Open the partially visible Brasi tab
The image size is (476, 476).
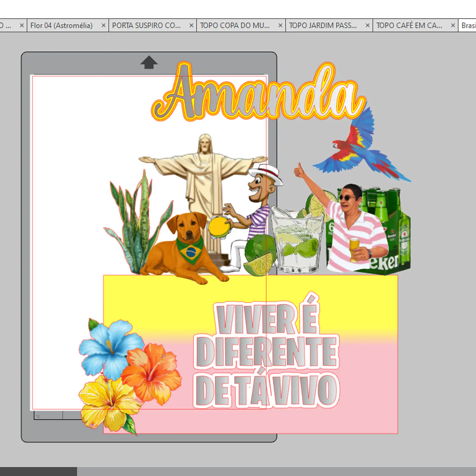(468, 25)
